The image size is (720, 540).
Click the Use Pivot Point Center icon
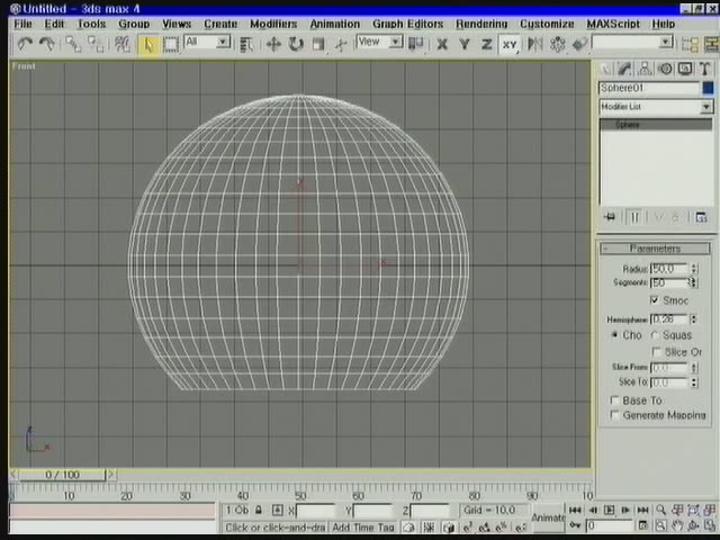[x=416, y=44]
